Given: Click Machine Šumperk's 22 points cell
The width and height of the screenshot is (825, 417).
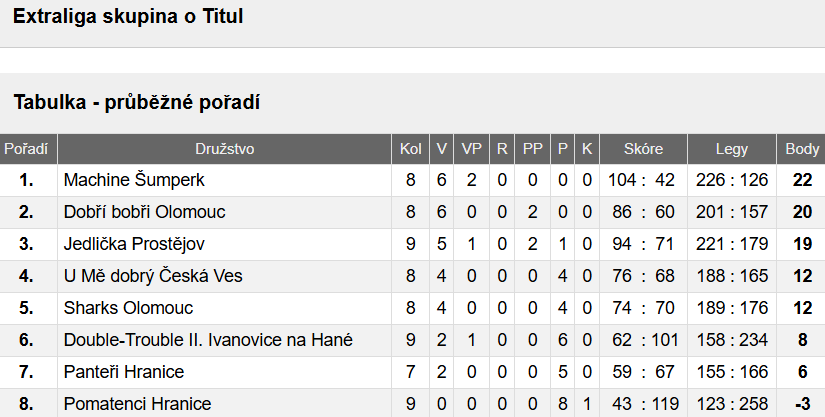Looking at the screenshot, I should tap(802, 180).
